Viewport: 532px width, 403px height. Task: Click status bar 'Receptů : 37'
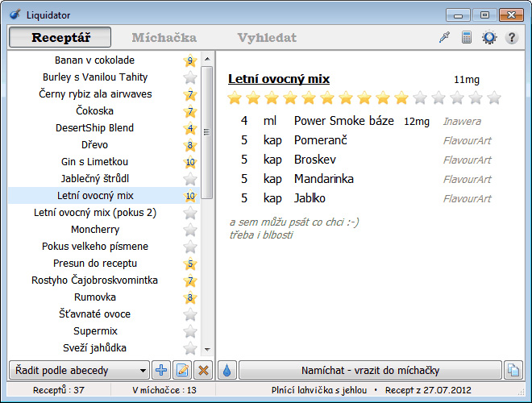(58, 390)
